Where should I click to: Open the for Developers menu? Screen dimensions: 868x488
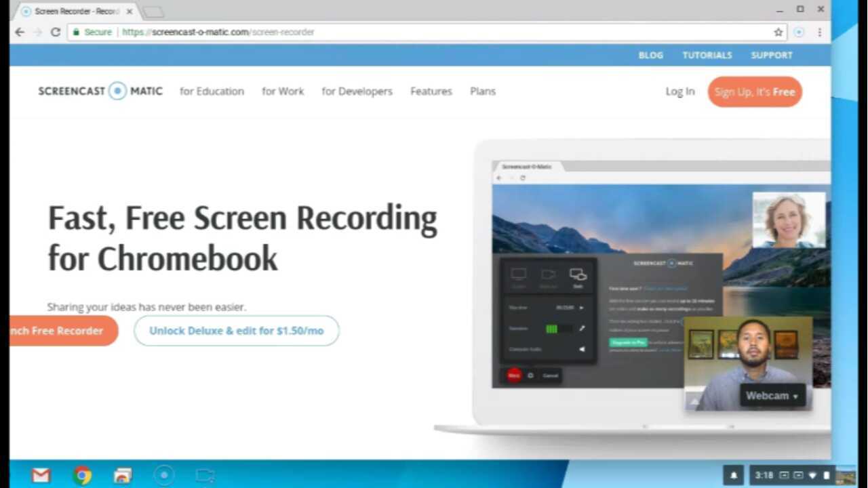tap(357, 91)
